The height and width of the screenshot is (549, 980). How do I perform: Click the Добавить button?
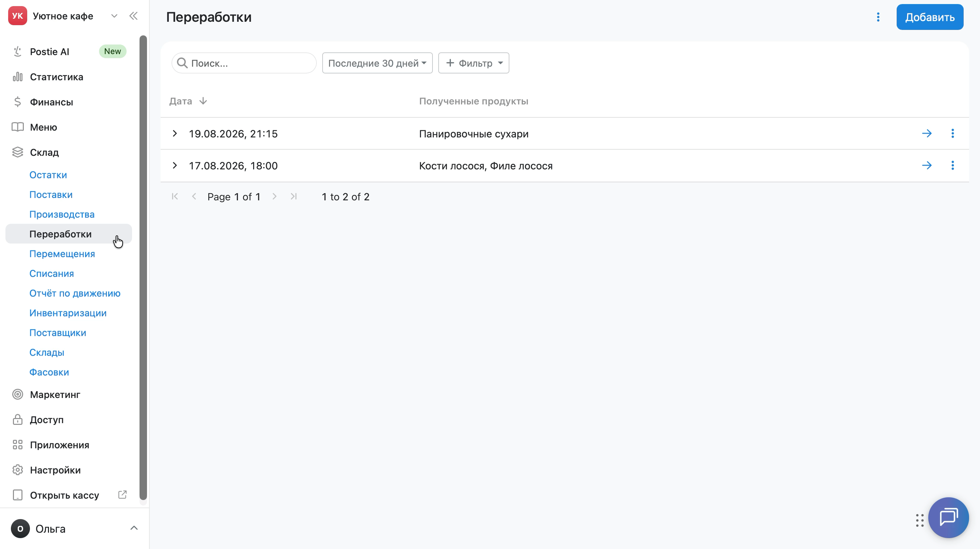tap(929, 17)
